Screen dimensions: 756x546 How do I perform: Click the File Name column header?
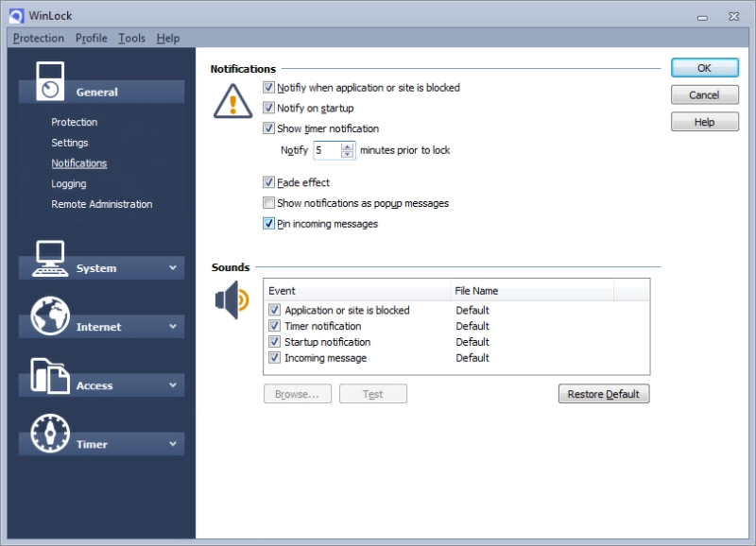(532, 291)
